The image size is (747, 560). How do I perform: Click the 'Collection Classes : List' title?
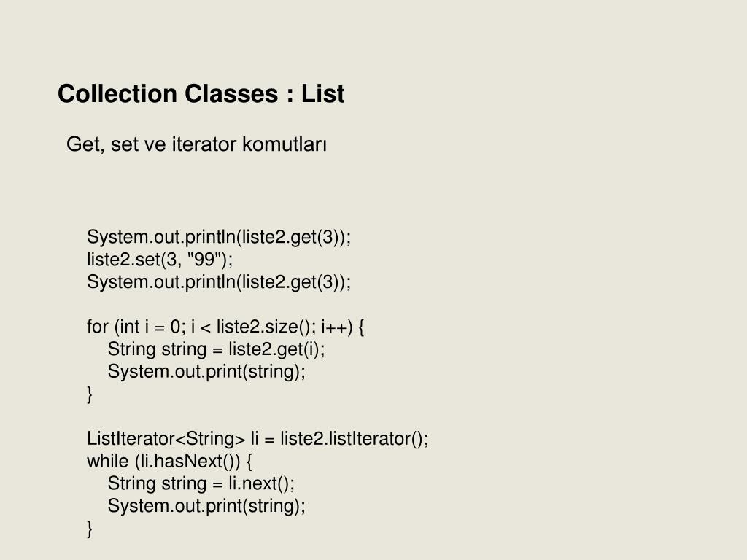click(x=201, y=93)
